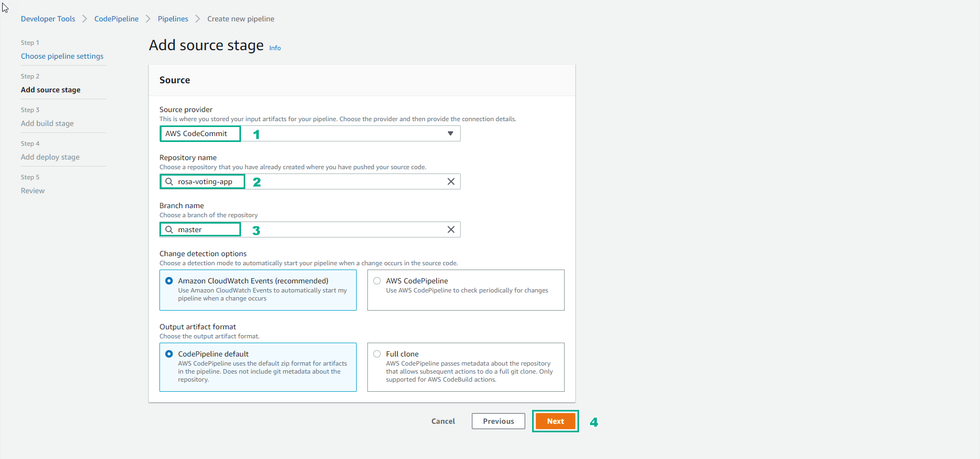
Task: Choose Full clone output artifact format
Action: click(377, 354)
